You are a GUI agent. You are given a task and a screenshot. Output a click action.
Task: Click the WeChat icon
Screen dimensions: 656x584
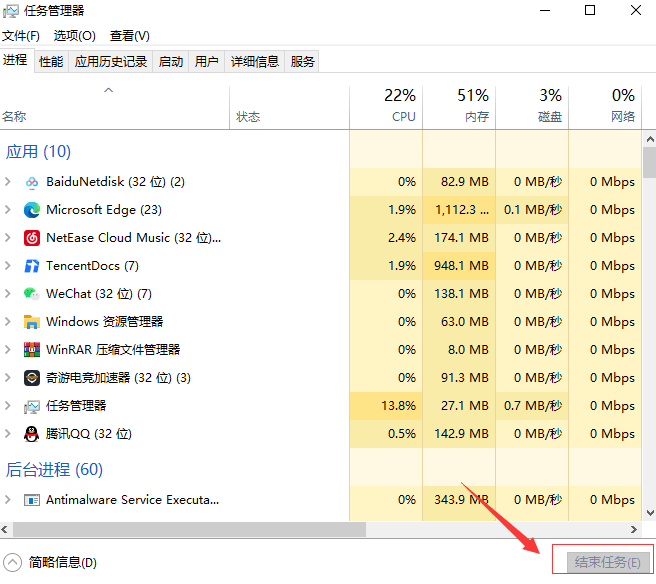coord(32,294)
